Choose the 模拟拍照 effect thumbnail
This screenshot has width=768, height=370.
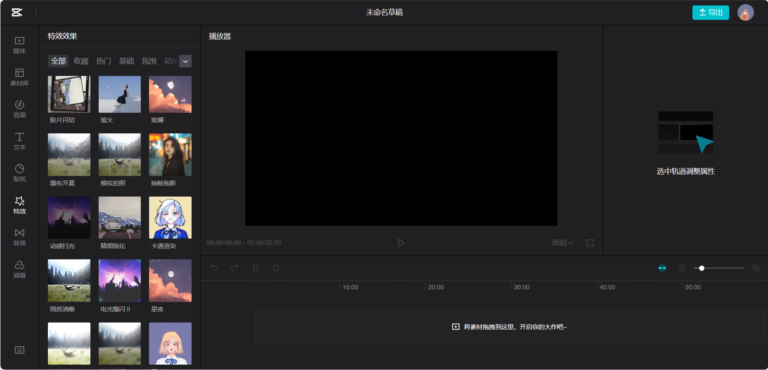pos(120,155)
